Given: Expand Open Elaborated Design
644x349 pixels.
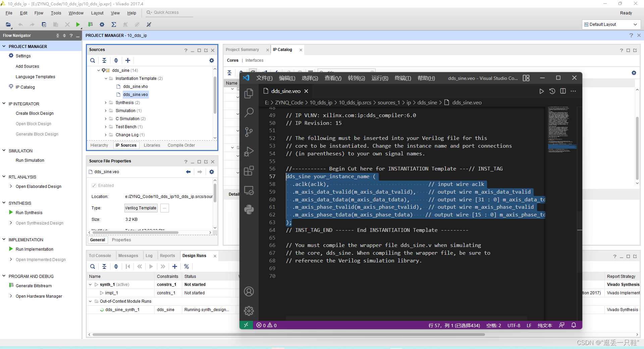Looking at the screenshot, I should coord(11,186).
